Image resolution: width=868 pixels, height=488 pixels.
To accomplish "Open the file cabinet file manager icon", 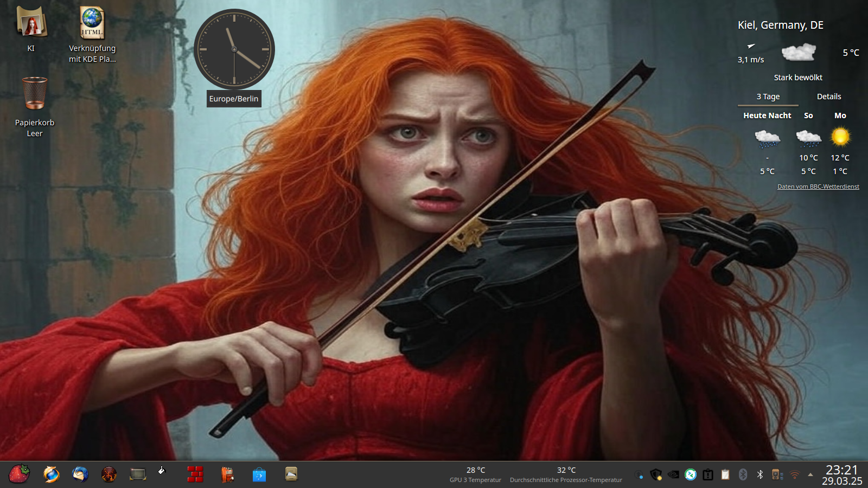I will pos(291,474).
